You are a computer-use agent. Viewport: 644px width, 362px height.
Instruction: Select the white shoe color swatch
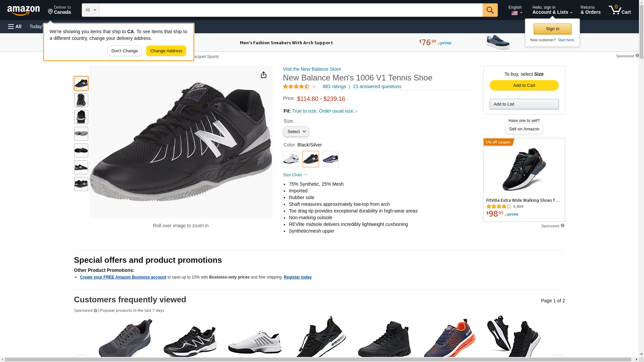[x=291, y=159]
